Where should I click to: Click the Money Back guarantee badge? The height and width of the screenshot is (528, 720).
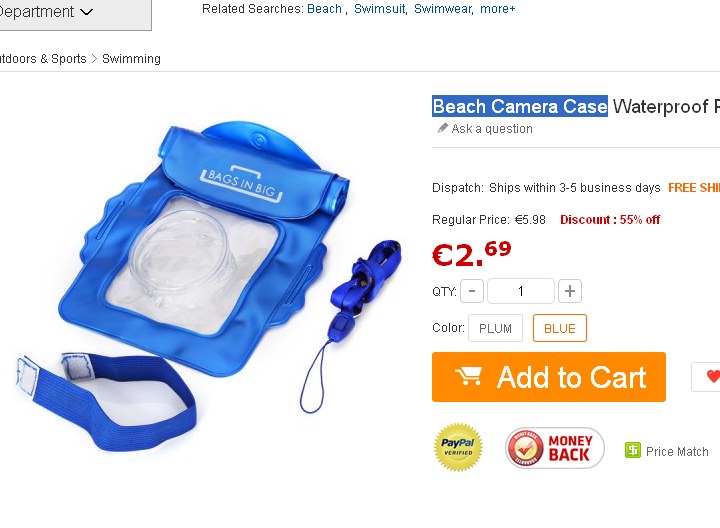pyautogui.click(x=555, y=448)
